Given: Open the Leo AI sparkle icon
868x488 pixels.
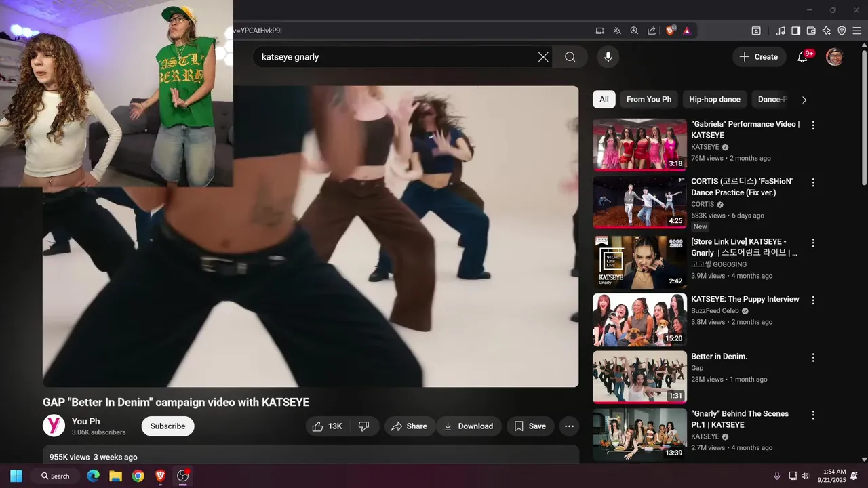Looking at the screenshot, I should [826, 30].
